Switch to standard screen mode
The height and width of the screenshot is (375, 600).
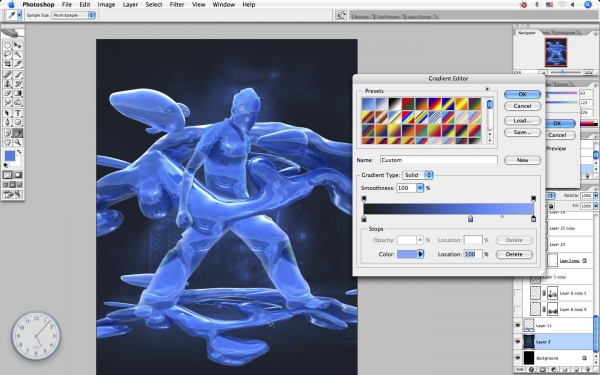coord(5,185)
